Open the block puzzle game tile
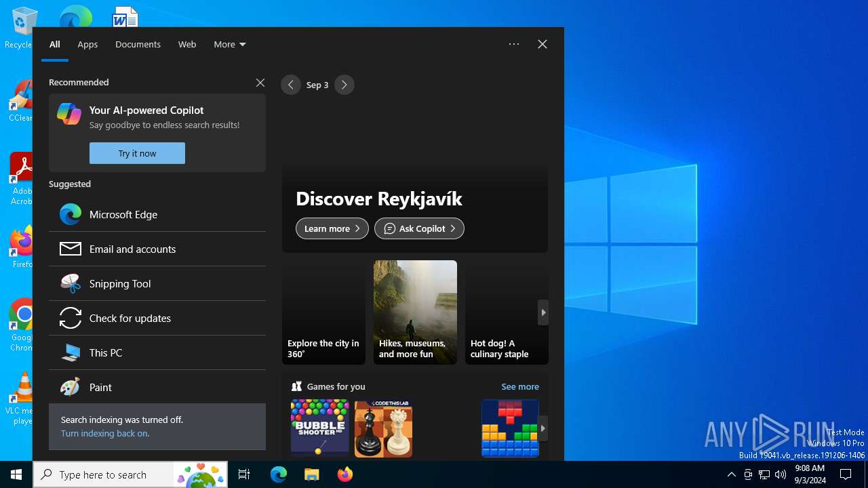868x488 pixels. click(510, 428)
